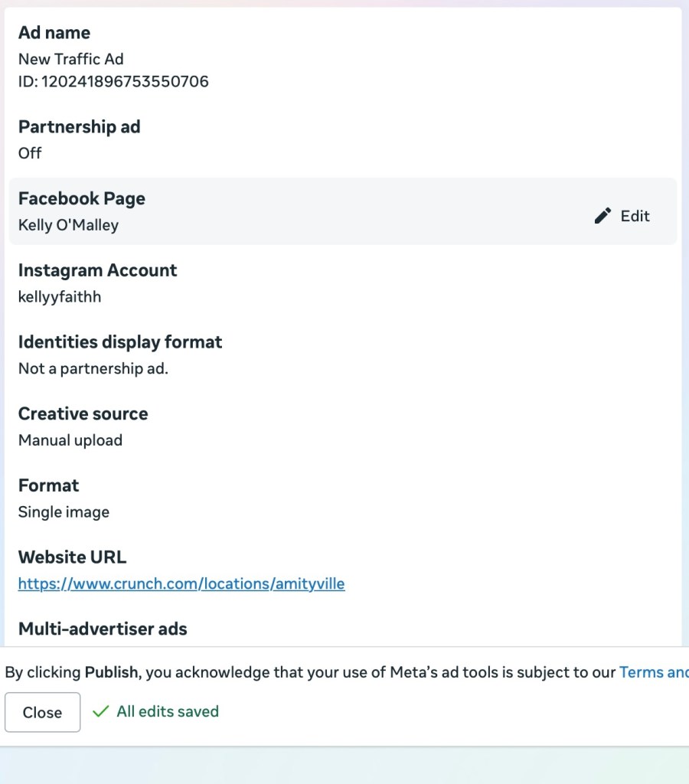Click the Single image format value

tap(64, 512)
